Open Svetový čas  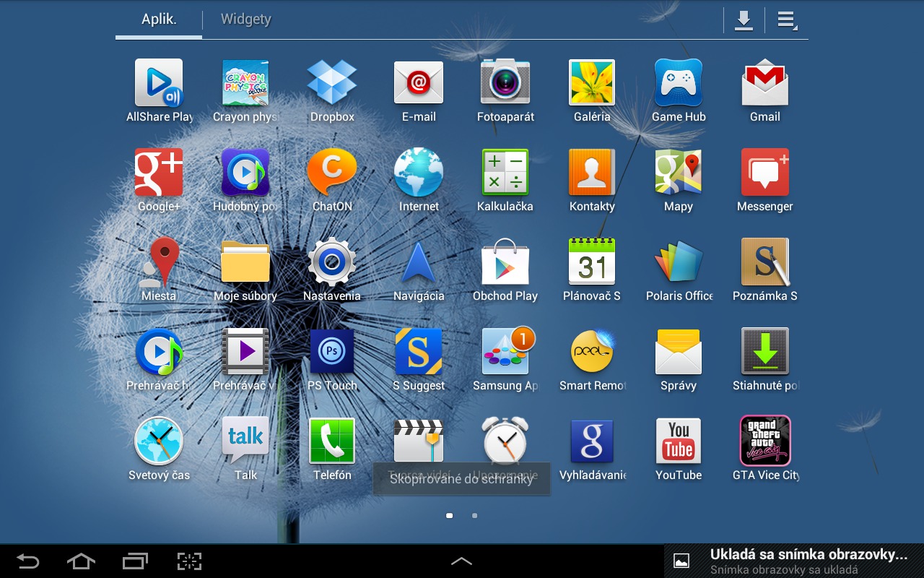click(x=159, y=441)
